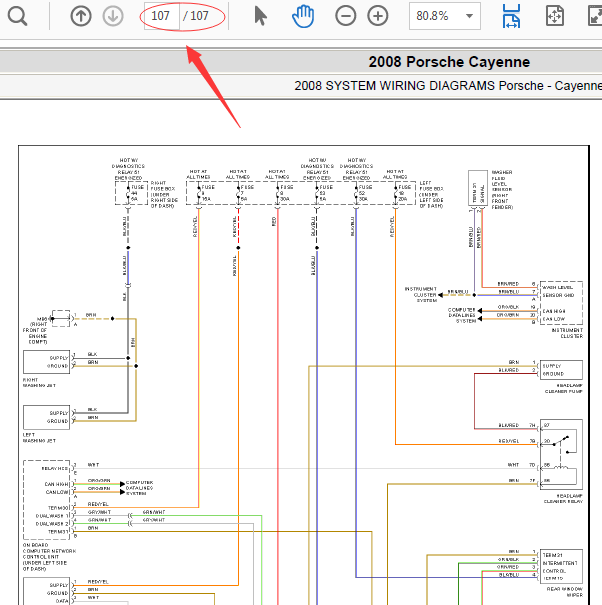Click the ON BOARD COMPUTER NETWORK label
The width and height of the screenshot is (602, 605).
click(49, 557)
